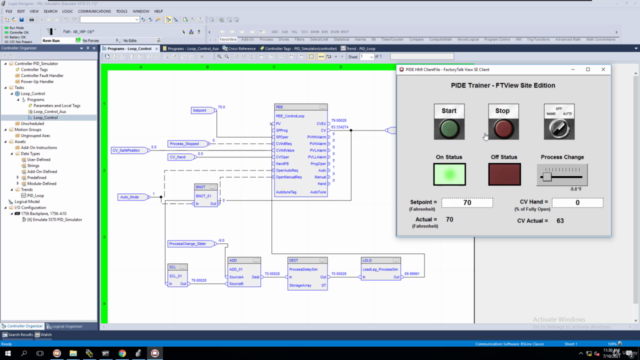The height and width of the screenshot is (360, 640).
Task: Select Controller Fault Handler in tree
Action: tap(42, 76)
